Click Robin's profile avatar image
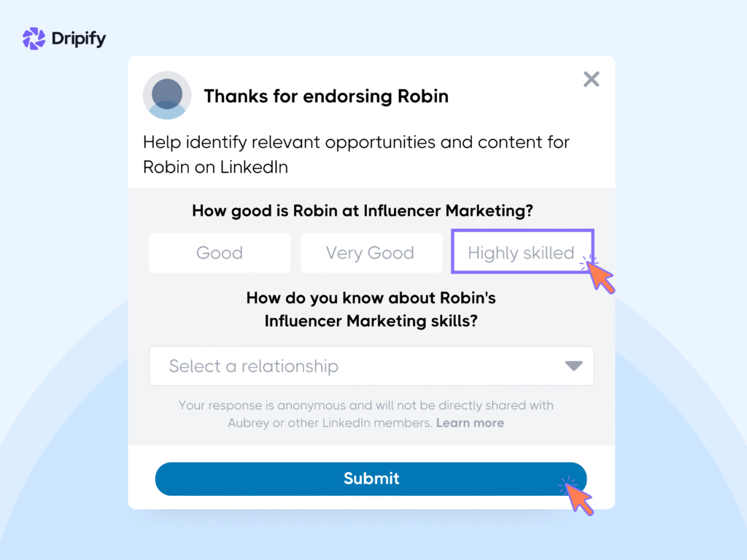Screen dimensions: 747x560 coord(167,96)
